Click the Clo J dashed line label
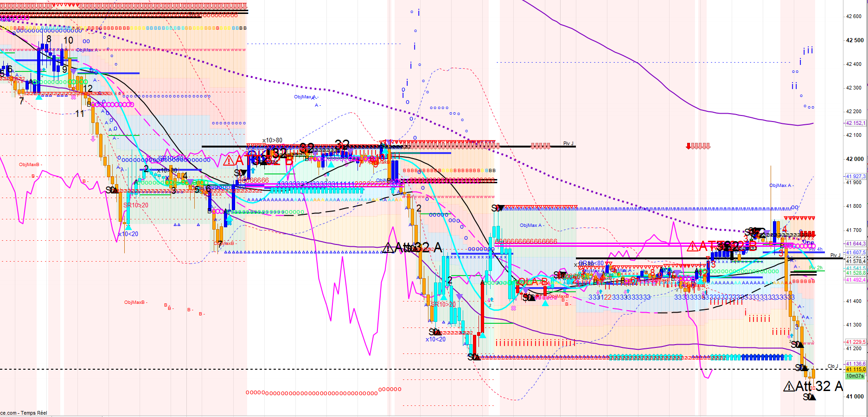This screenshot has width=868, height=417. point(833,366)
